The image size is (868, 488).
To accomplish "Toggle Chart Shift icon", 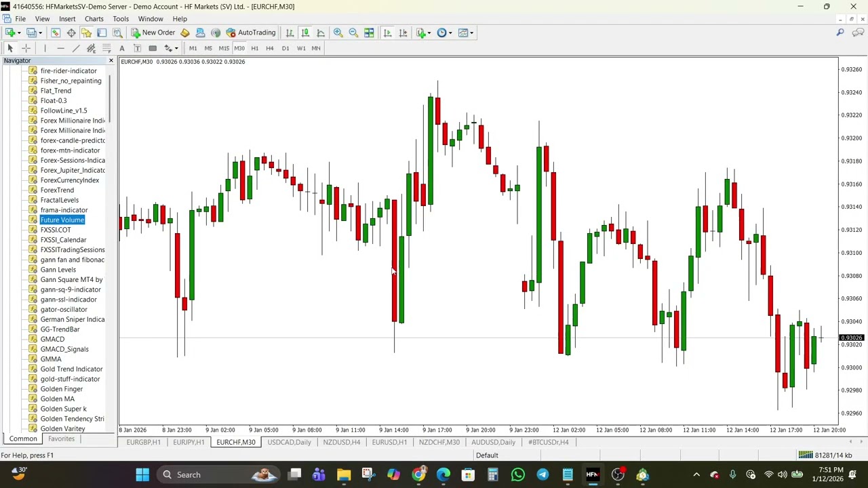I will [x=403, y=33].
